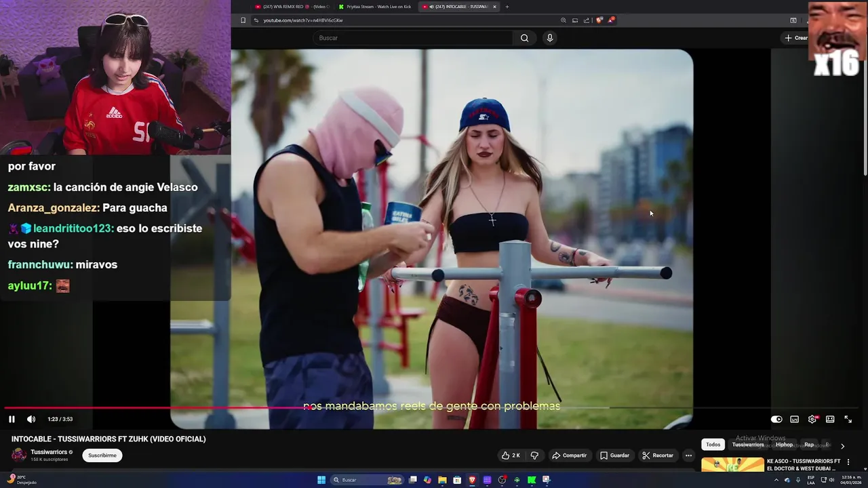Open Task View on the taskbar
Viewport: 868px width, 488px height.
click(412, 480)
